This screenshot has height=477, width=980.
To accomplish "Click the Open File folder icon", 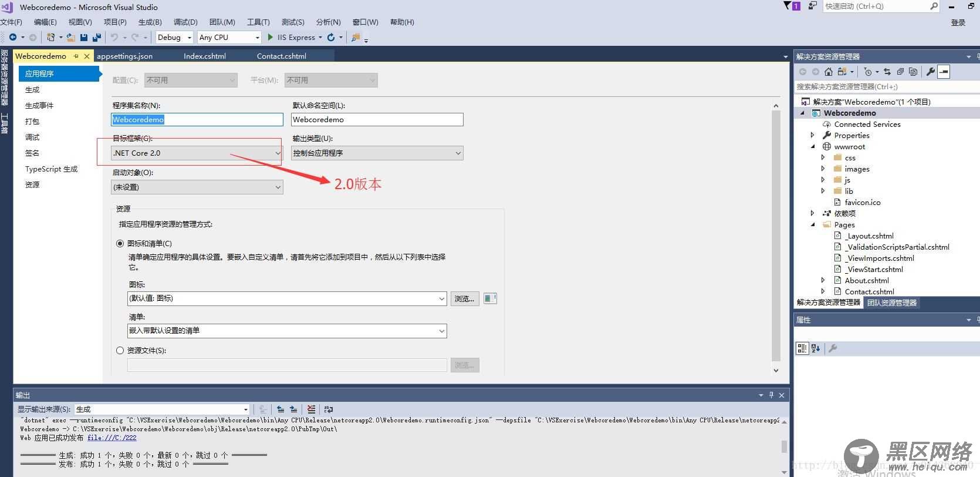I will point(70,37).
